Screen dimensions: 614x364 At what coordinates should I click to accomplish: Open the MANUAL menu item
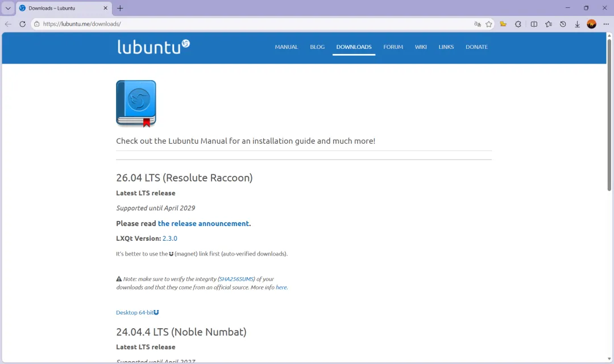point(286,47)
